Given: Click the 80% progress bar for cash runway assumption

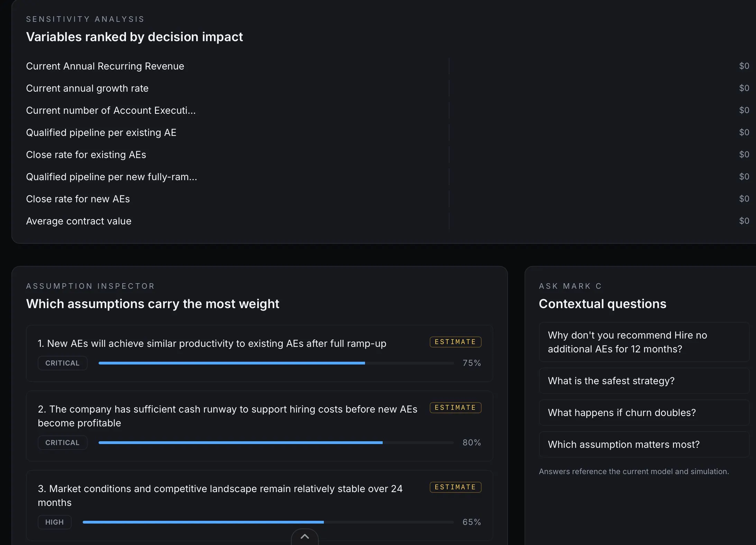Looking at the screenshot, I should pos(276,443).
